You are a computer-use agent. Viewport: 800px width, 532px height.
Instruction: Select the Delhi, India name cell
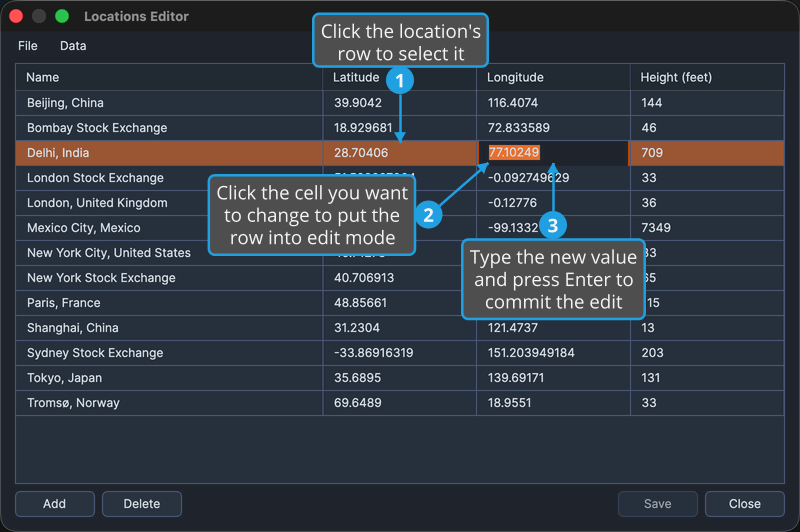[x=169, y=153]
